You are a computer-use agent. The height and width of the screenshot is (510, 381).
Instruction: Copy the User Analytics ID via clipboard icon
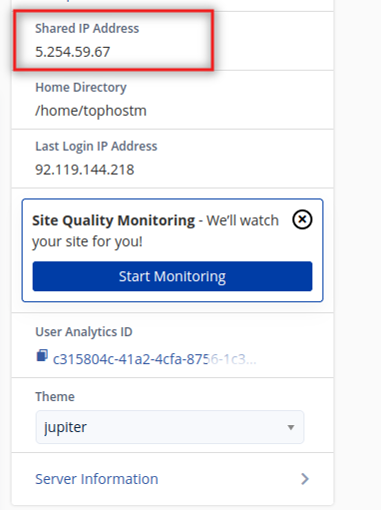(42, 355)
